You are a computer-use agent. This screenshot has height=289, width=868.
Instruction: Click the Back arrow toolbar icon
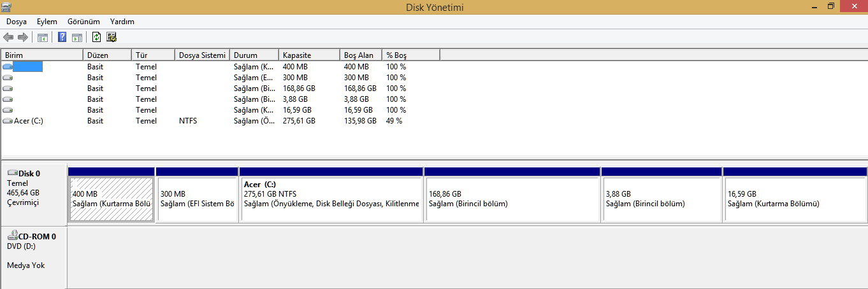pyautogui.click(x=8, y=38)
